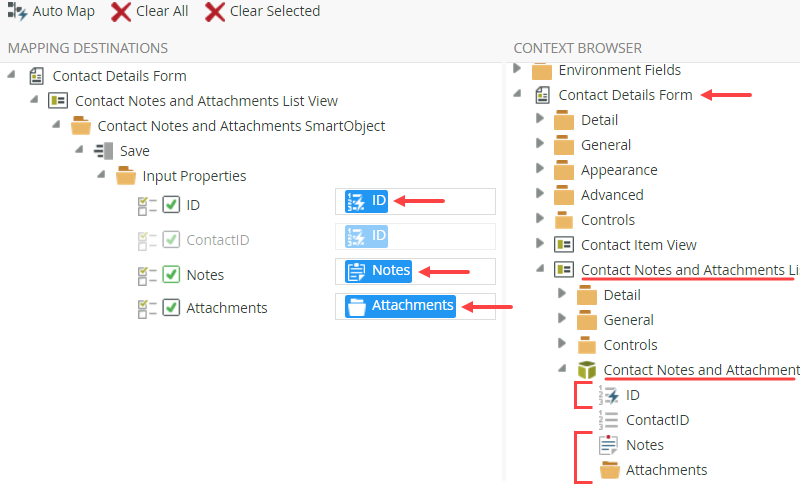Toggle the Notes input property checkbox

171,274
